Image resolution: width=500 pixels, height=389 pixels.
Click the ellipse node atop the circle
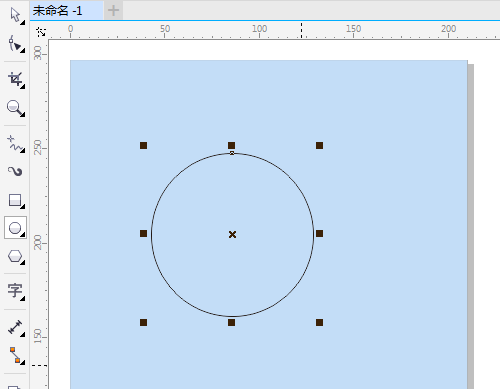[232, 153]
